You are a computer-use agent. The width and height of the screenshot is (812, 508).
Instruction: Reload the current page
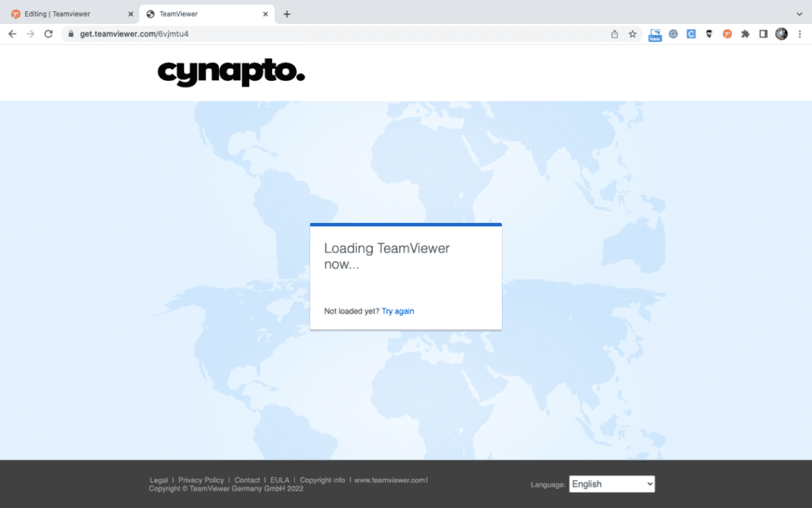(48, 34)
